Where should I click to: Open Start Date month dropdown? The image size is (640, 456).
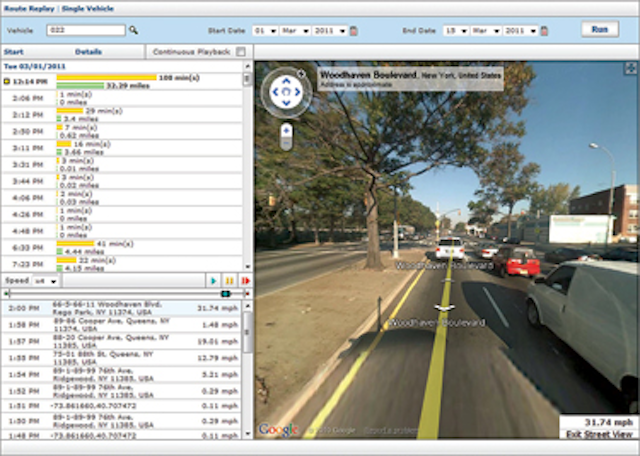[x=295, y=31]
